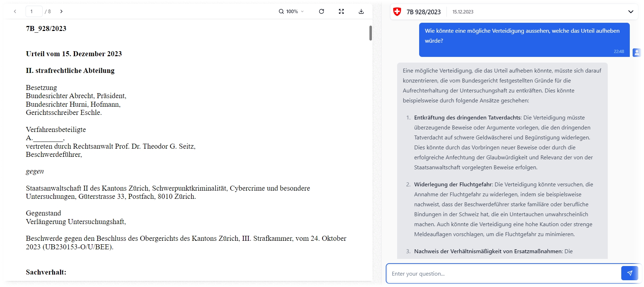Click 'Beschwerdeführer,' line
This screenshot has width=644, height=287.
(x=54, y=154)
